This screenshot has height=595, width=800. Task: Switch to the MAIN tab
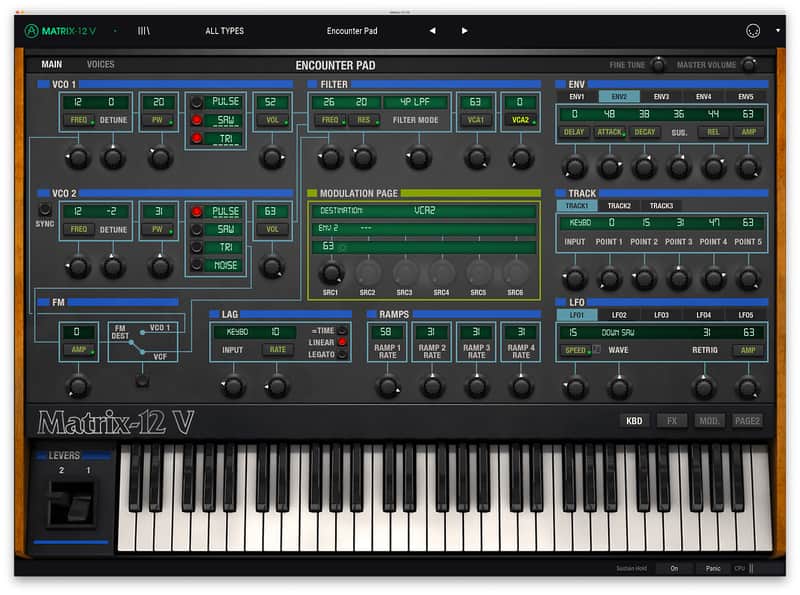pos(52,64)
